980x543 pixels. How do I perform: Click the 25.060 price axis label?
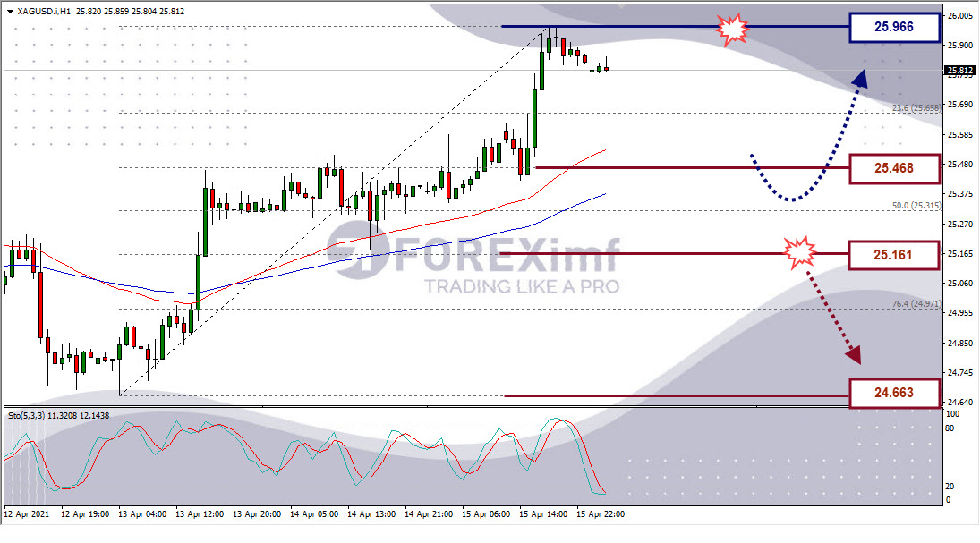(960, 283)
